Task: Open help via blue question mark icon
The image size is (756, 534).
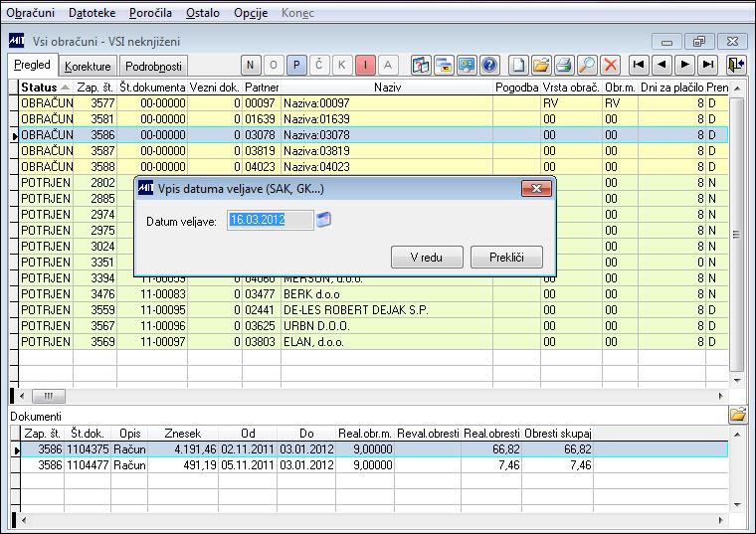Action: 489,65
